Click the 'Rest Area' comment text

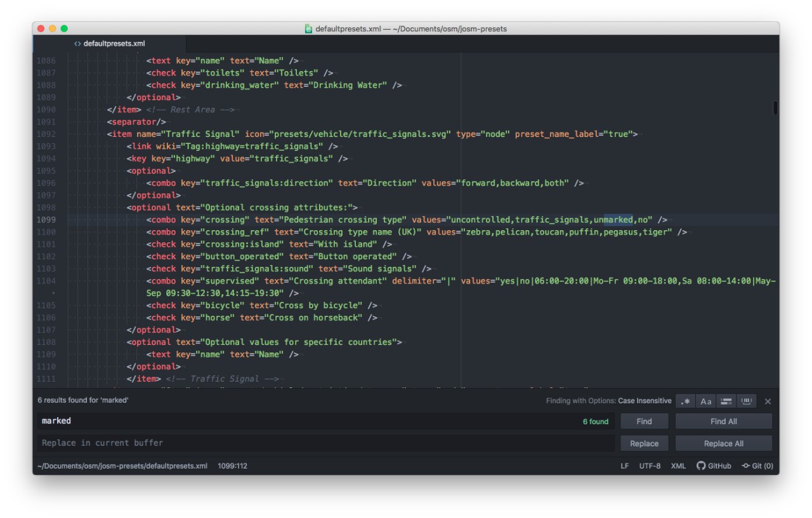[x=193, y=110]
